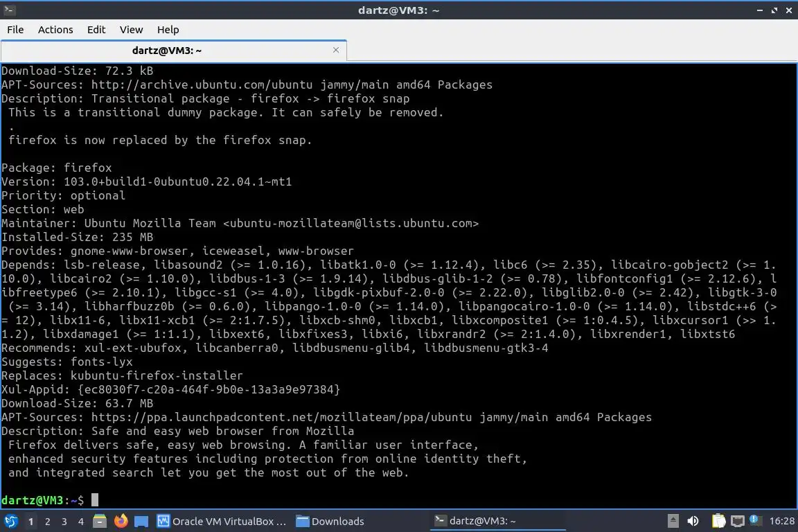The image size is (798, 532).
Task: Click the terminal icon in title bar
Action: (x=9, y=10)
